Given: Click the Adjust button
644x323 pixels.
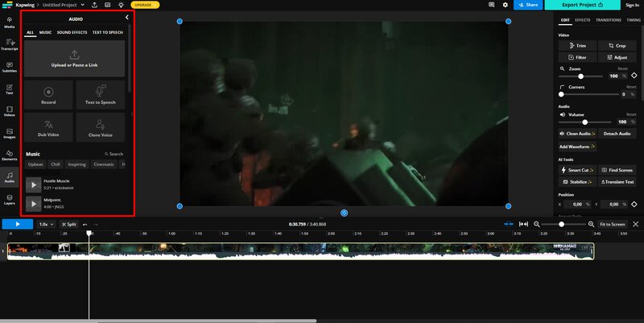Looking at the screenshot, I should tap(617, 57).
